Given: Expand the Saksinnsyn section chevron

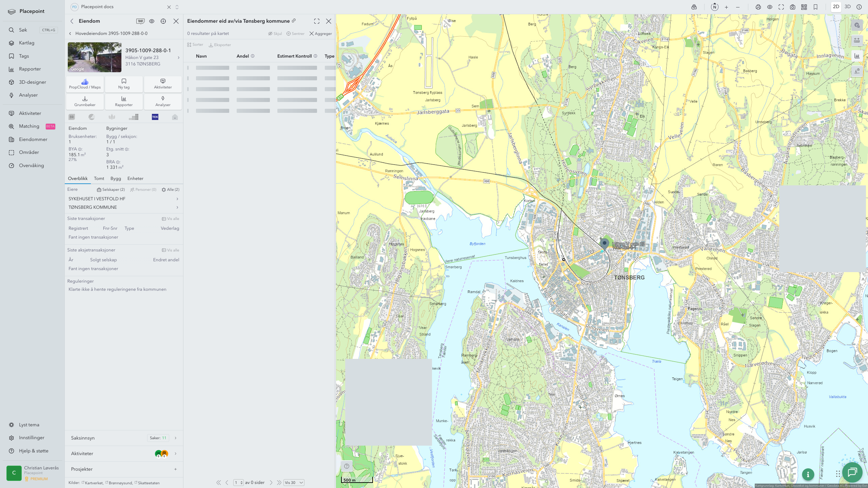Looking at the screenshot, I should 176,438.
